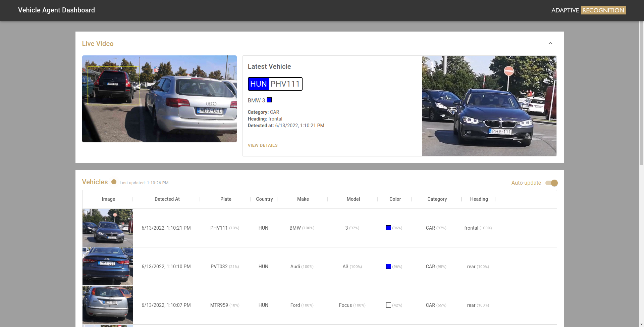The width and height of the screenshot is (644, 327).
Task: Open the BMW PHV111 latest vehicle photo
Action: (489, 106)
